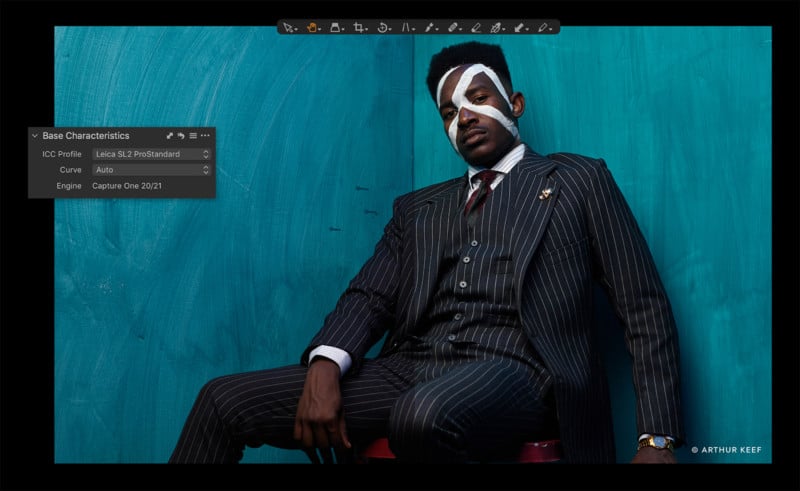Click the double-arrow icon in Base Characteristics header

coord(170,136)
